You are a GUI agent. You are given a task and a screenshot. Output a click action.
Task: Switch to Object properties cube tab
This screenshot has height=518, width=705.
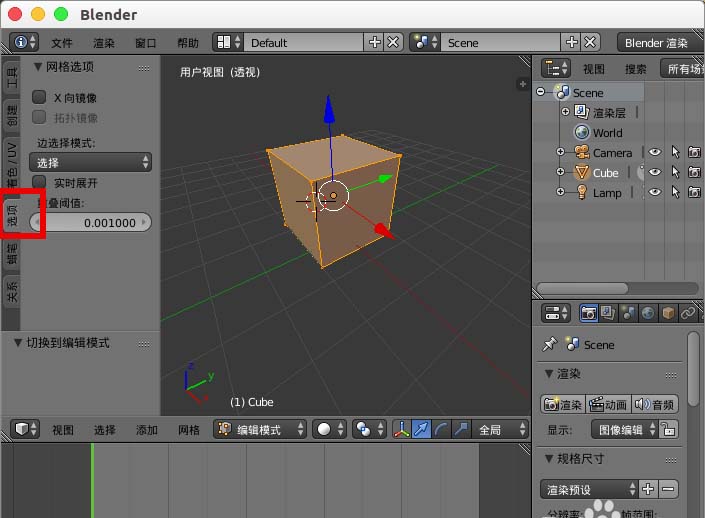pyautogui.click(x=668, y=313)
